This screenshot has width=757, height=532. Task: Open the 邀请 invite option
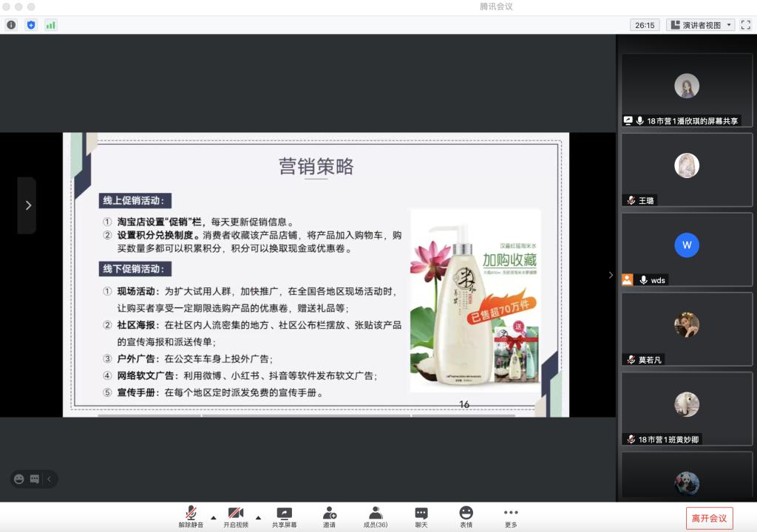[x=329, y=516]
